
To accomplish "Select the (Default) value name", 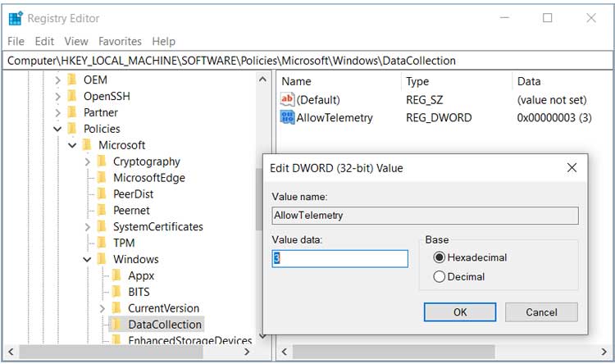I will [318, 100].
